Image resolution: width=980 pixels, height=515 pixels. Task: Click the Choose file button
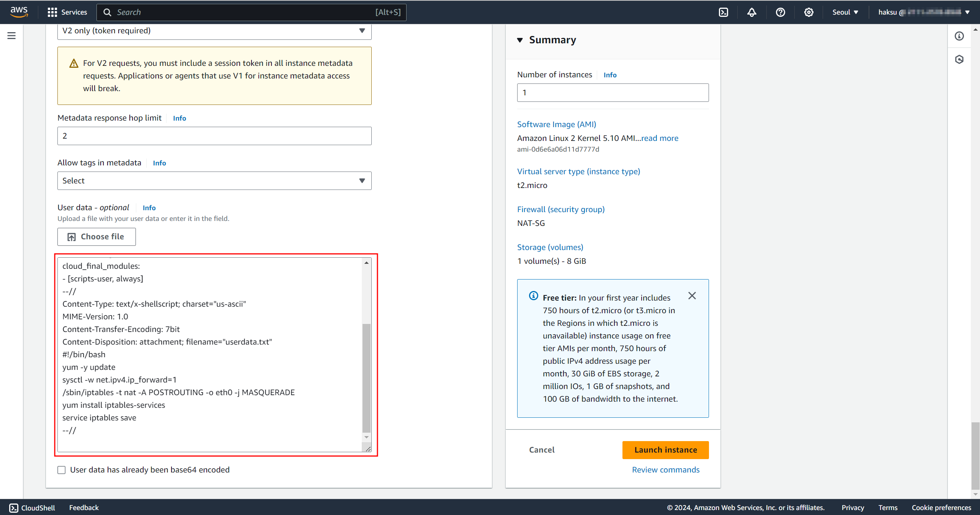[x=96, y=237]
